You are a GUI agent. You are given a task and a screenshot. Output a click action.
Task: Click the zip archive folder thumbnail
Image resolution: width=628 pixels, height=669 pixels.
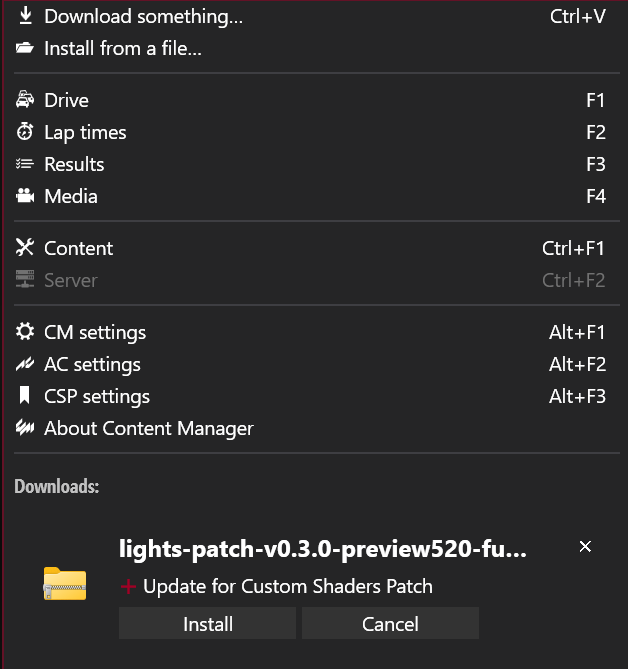tap(65, 583)
